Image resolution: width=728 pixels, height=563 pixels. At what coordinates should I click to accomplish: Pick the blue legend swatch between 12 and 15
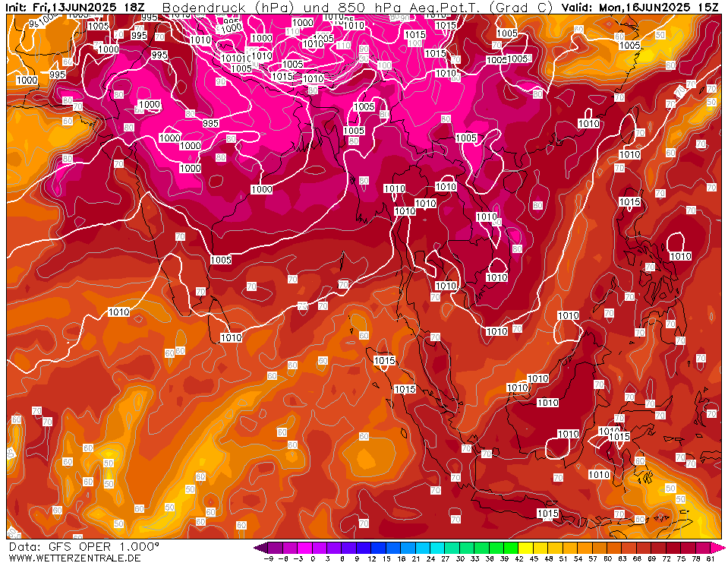pos(378,547)
